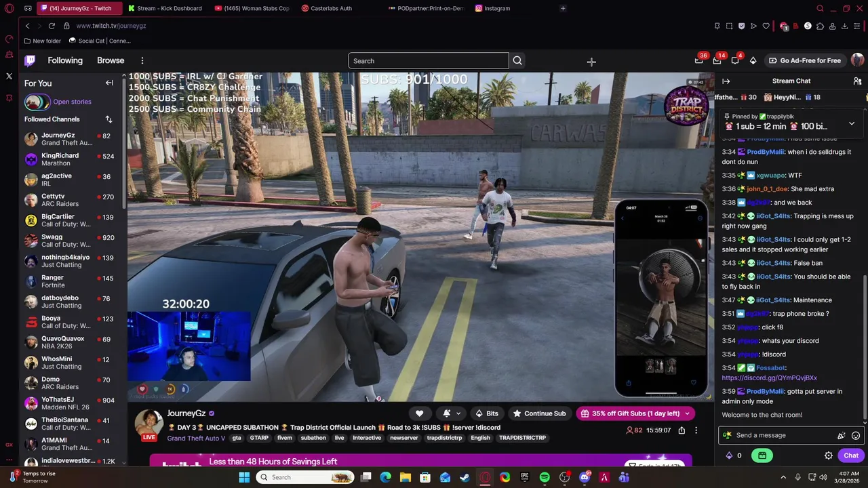Open Grand Theft Auto V category link
868x488 pixels.
(x=196, y=439)
